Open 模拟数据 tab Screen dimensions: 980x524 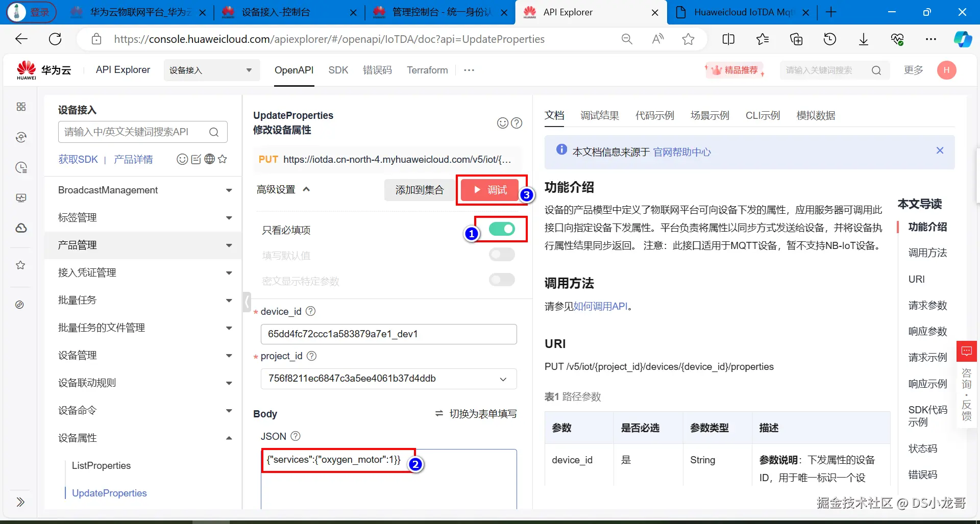816,116
